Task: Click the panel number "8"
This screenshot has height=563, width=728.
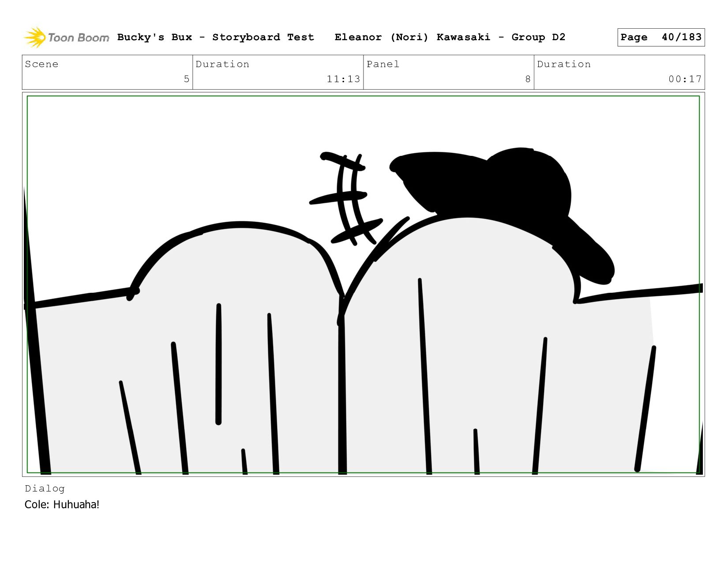Action: click(528, 79)
